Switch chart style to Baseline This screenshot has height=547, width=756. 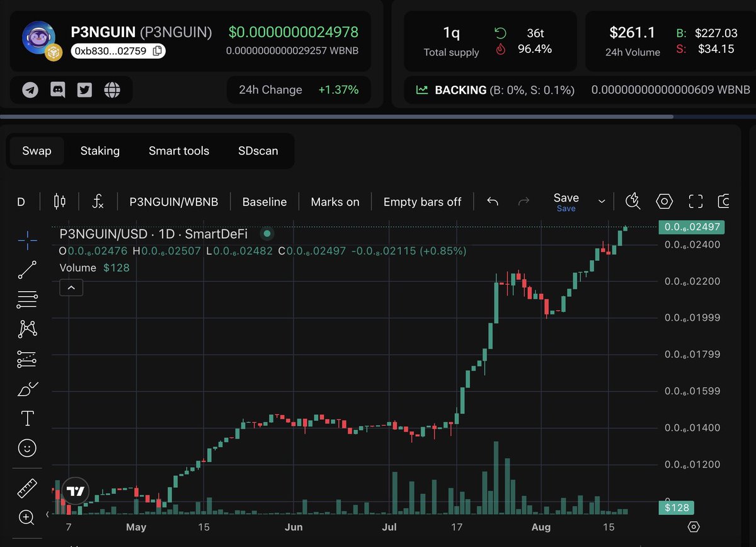[264, 201]
